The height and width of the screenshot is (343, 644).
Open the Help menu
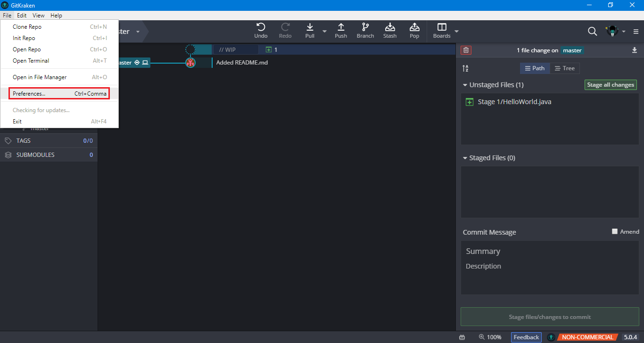coord(56,16)
